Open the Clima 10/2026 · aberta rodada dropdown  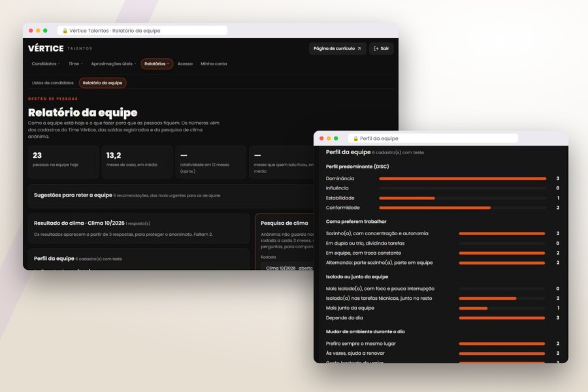pyautogui.click(x=288, y=267)
